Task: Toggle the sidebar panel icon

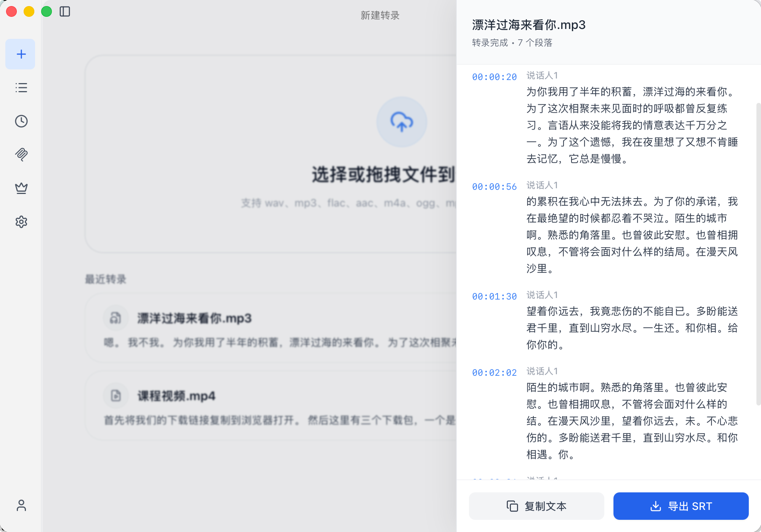Action: pos(65,12)
